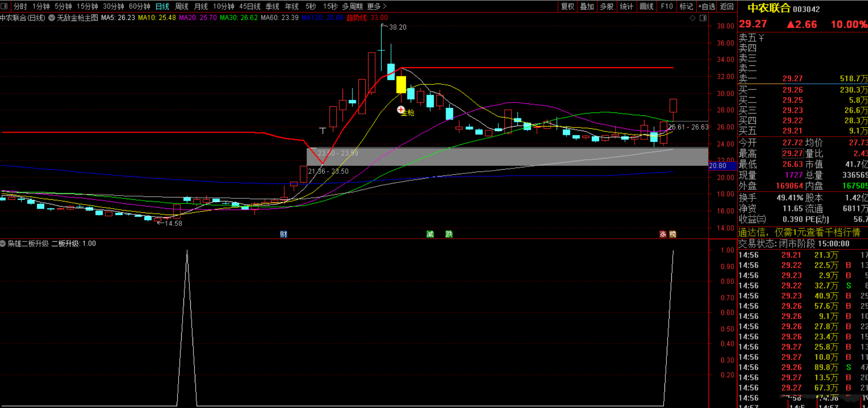Select the 15分钟 period tab

pos(87,6)
